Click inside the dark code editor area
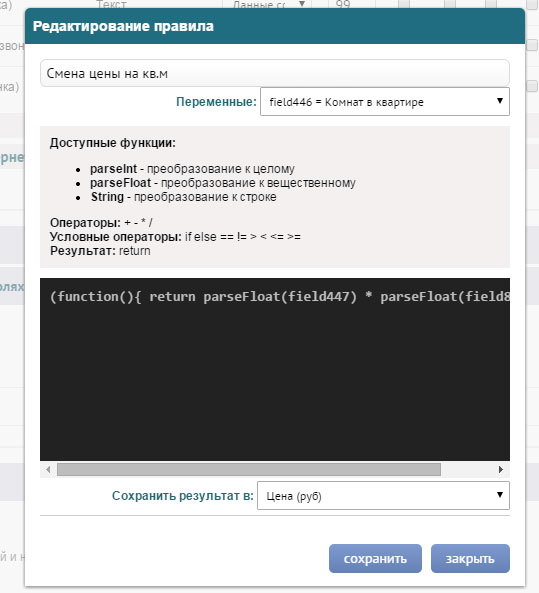539x593 pixels. pos(275,369)
